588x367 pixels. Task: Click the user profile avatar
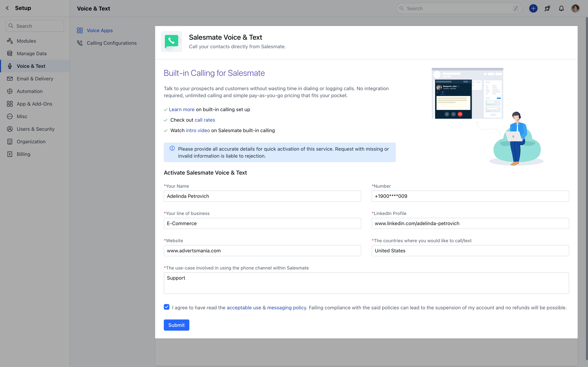point(575,9)
